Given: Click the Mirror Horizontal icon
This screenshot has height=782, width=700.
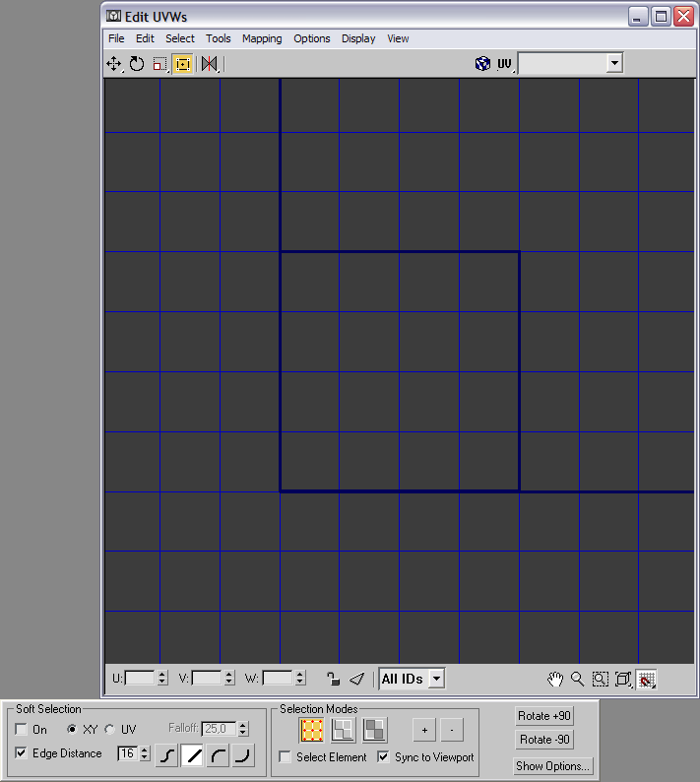Looking at the screenshot, I should pyautogui.click(x=209, y=64).
